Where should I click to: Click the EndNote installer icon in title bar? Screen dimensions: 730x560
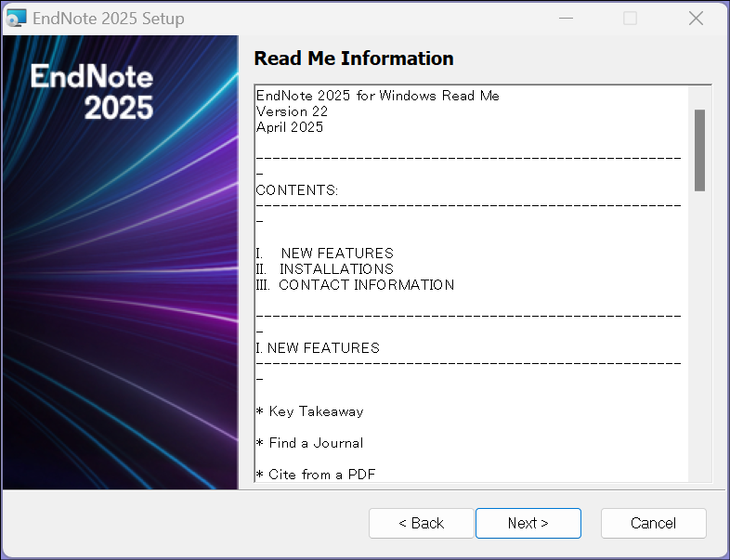coord(17,19)
